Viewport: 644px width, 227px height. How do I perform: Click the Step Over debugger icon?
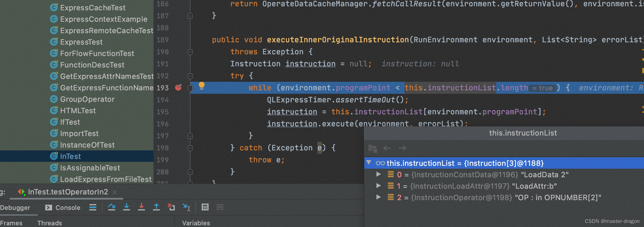click(x=112, y=207)
